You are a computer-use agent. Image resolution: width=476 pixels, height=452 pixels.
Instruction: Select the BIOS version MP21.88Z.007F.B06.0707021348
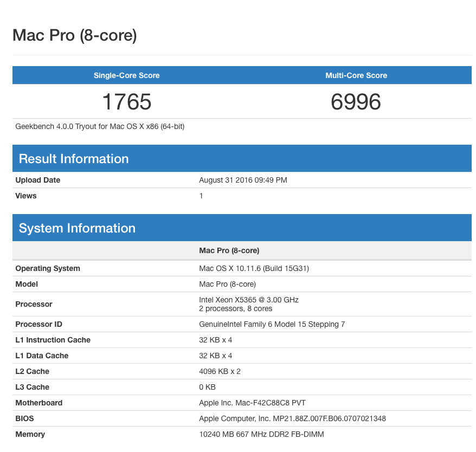330,418
